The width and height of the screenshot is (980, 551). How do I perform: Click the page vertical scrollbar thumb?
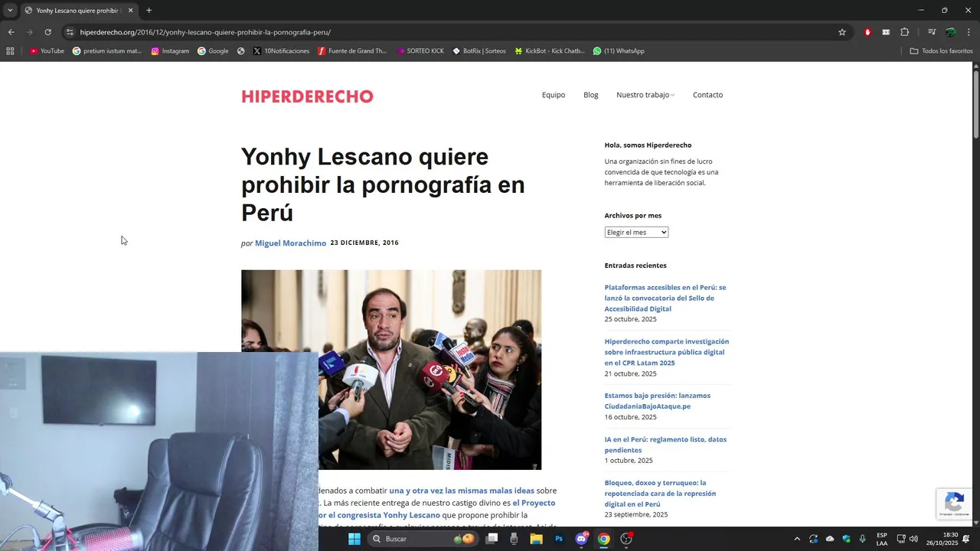(x=976, y=104)
